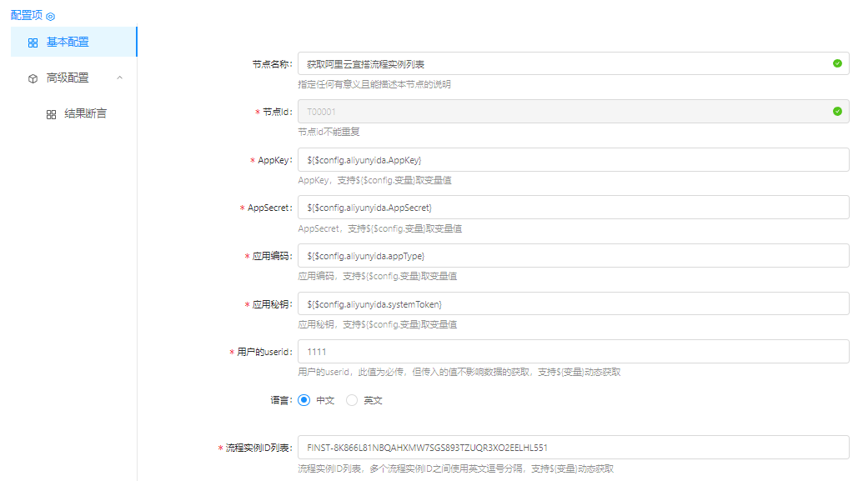Click into the AppKey input box

pyautogui.click(x=573, y=159)
